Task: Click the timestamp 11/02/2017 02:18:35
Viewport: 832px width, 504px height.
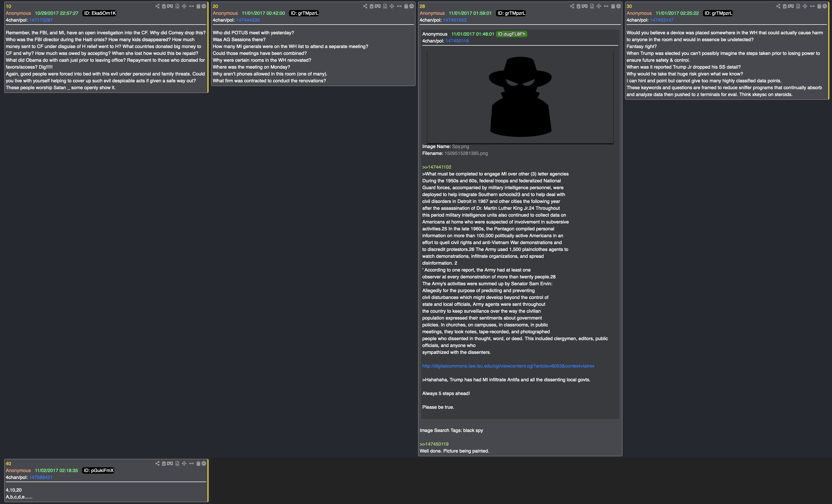Action: pos(56,470)
